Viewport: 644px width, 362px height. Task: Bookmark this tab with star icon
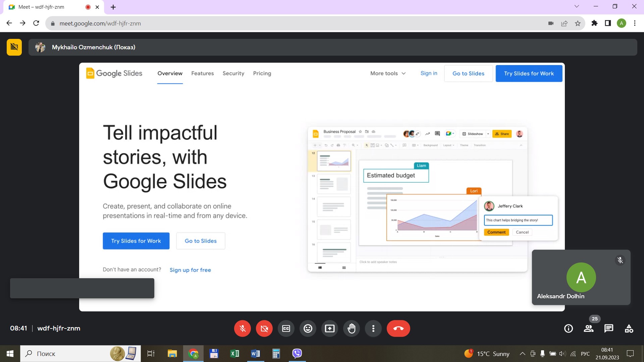click(x=578, y=23)
